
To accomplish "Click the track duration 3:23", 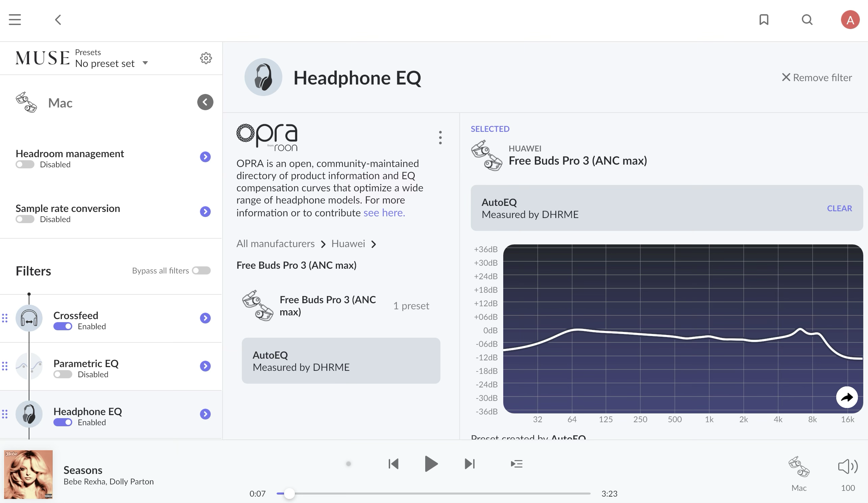I will [609, 494].
